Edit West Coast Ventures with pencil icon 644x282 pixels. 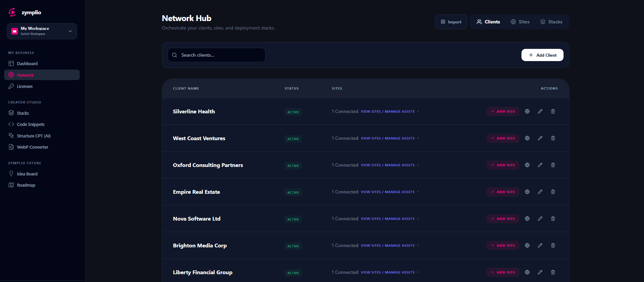point(540,138)
